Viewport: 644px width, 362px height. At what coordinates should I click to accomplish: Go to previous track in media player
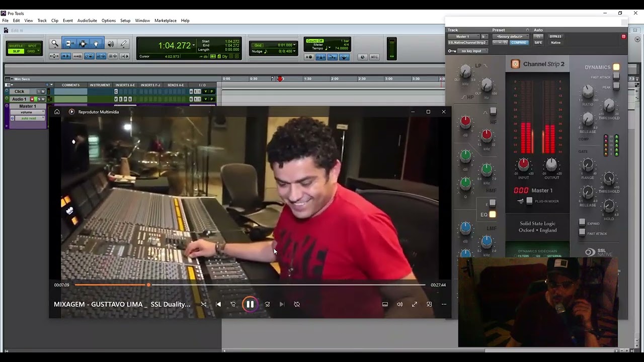[218, 304]
